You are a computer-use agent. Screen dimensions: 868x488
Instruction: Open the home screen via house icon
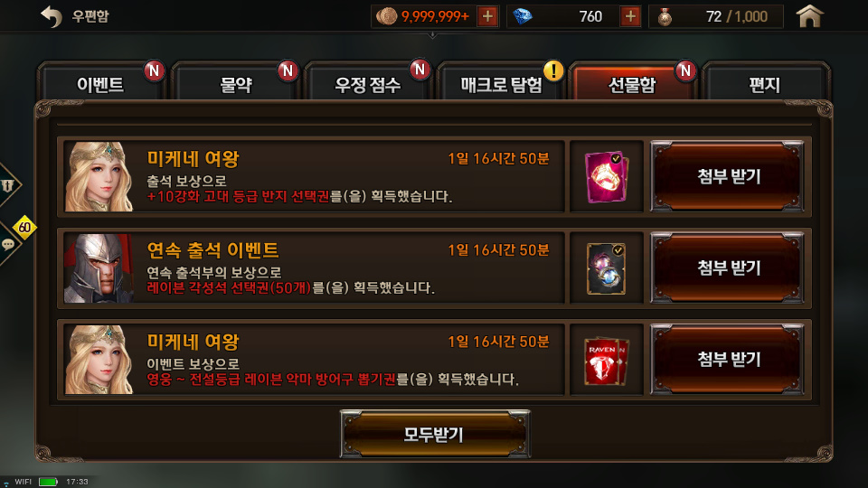tap(809, 16)
